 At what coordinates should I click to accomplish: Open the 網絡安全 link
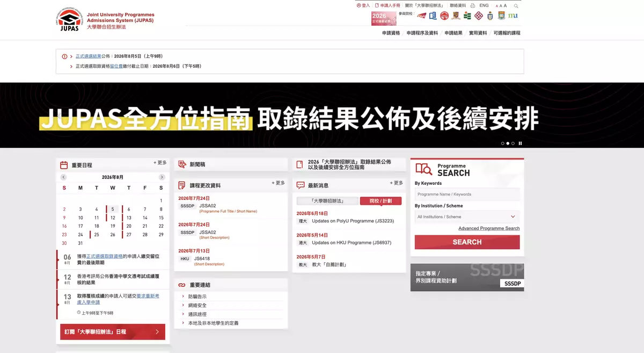pyautogui.click(x=197, y=306)
